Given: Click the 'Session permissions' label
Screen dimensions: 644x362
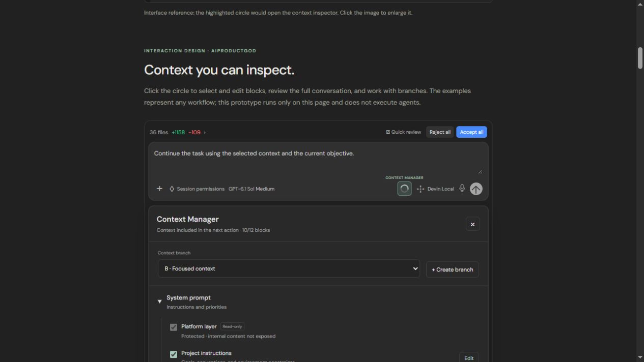Looking at the screenshot, I should (x=201, y=189).
